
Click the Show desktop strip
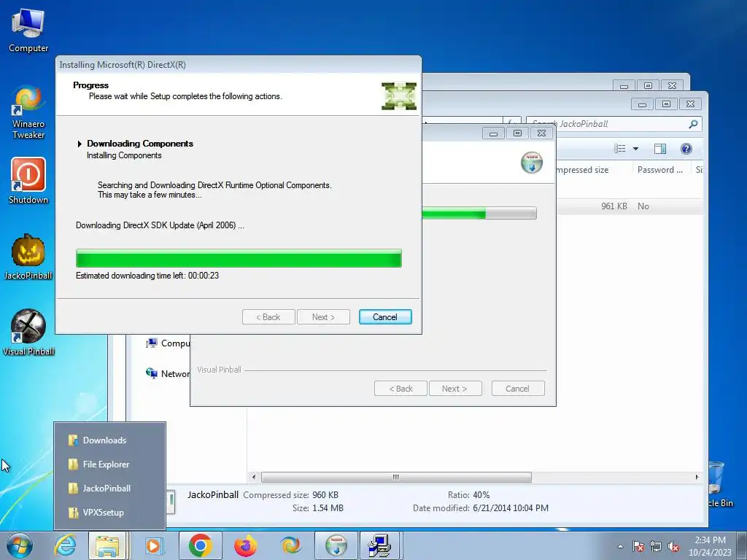pyautogui.click(x=742, y=545)
